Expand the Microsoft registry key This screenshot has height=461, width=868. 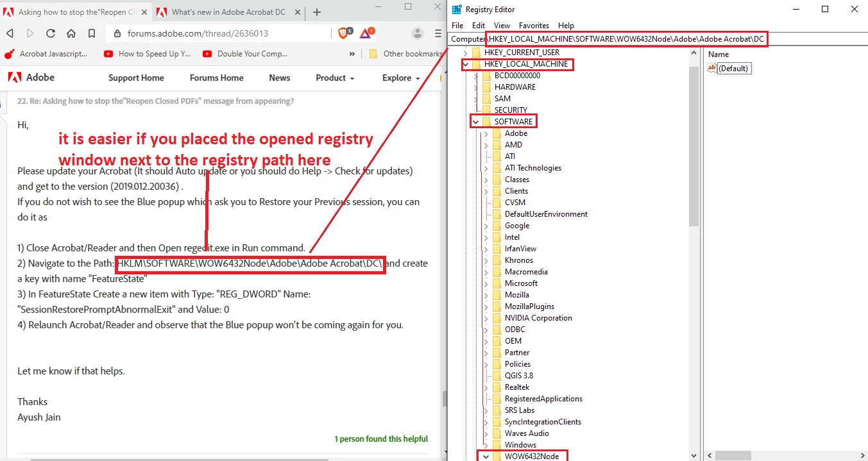pos(486,283)
